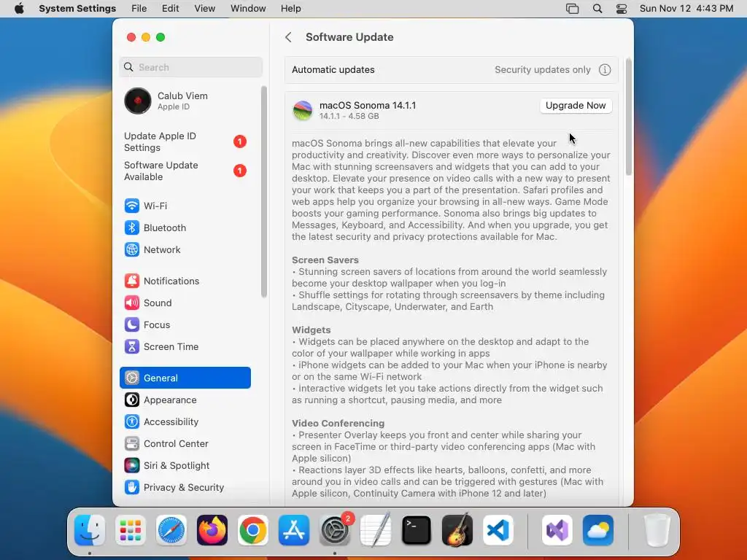Click the '14.1.1 - 4.58 GB' text
Image resolution: width=747 pixels, height=560 pixels.
pos(349,116)
